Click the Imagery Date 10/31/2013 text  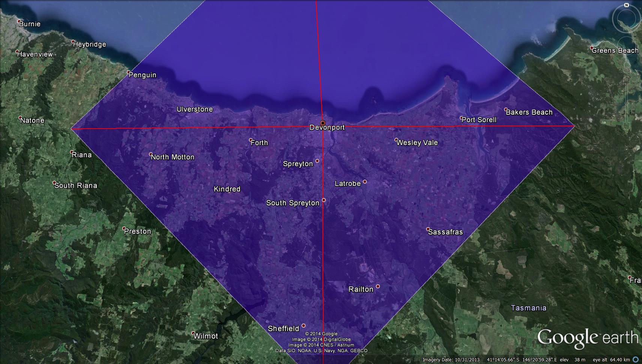coord(451,360)
